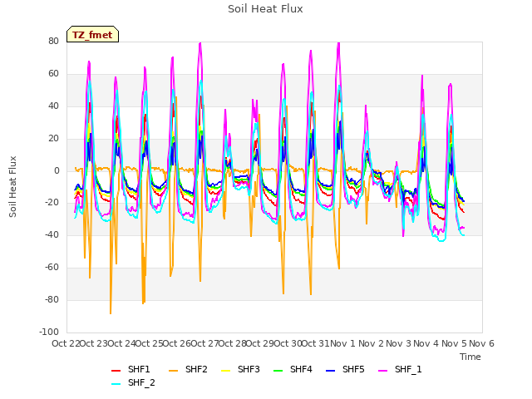Image resolution: width=532 pixels, height=399 pixels.
Task: Click the Time x-axis label
Action: click(x=470, y=357)
